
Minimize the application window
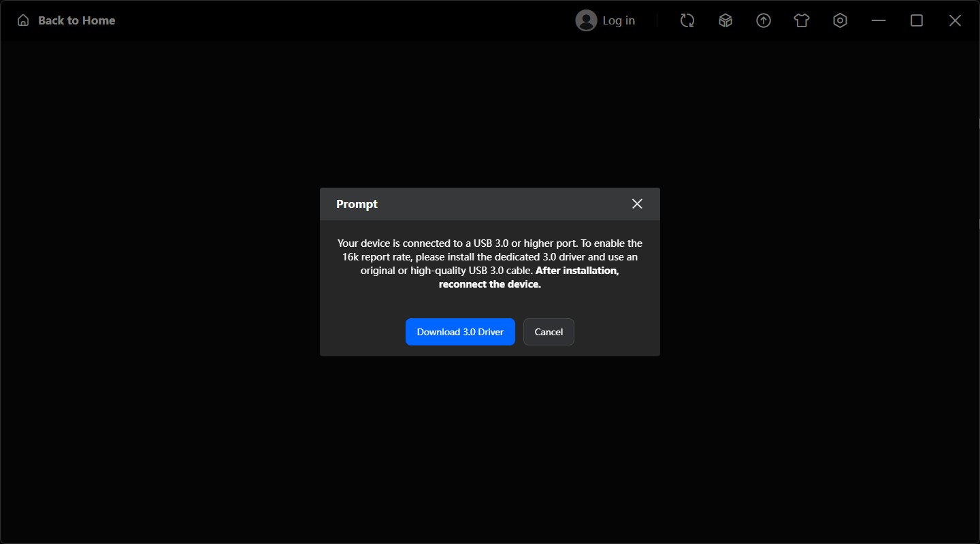click(x=879, y=20)
